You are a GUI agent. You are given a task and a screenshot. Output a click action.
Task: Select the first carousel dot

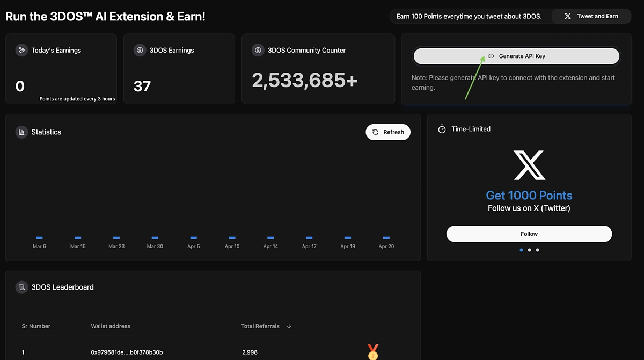point(521,250)
